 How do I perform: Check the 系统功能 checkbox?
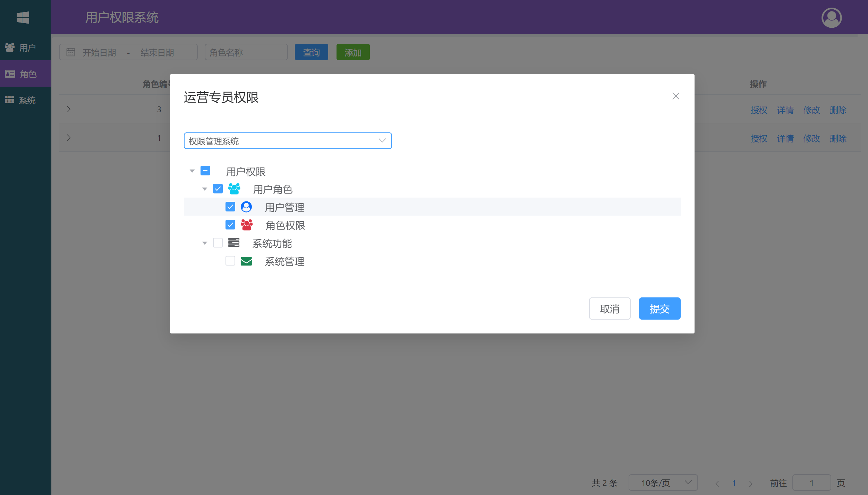218,243
